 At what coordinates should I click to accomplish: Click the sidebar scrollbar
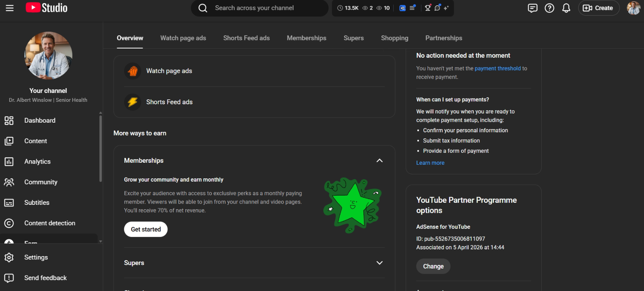(x=100, y=148)
